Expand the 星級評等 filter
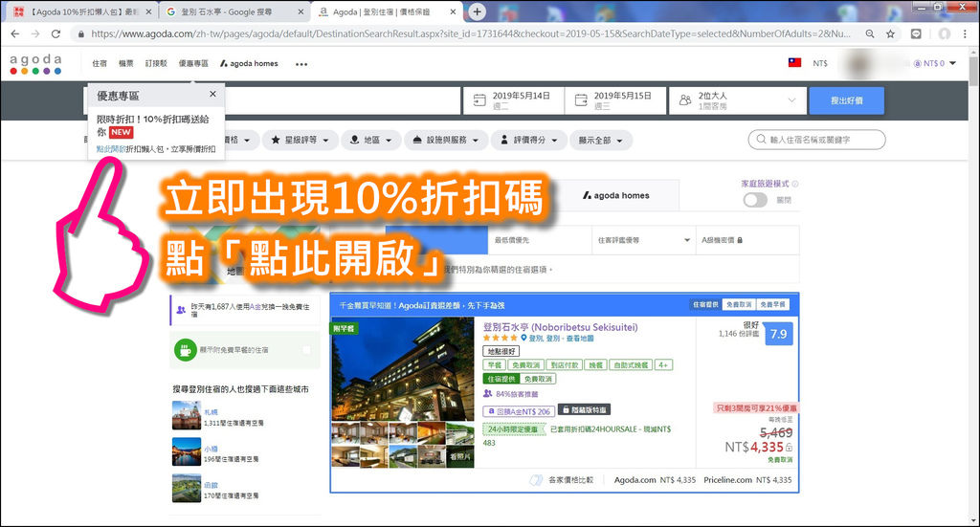The image size is (980, 527). click(300, 140)
